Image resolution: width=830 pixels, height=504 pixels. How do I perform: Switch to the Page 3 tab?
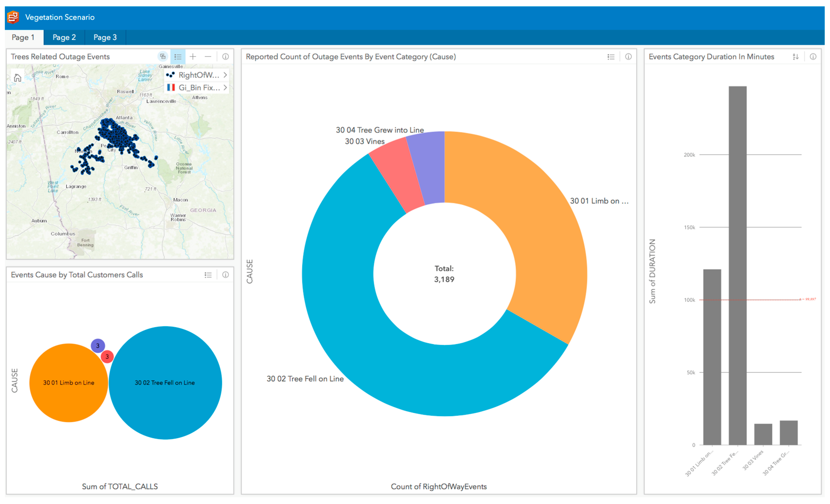pyautogui.click(x=105, y=37)
